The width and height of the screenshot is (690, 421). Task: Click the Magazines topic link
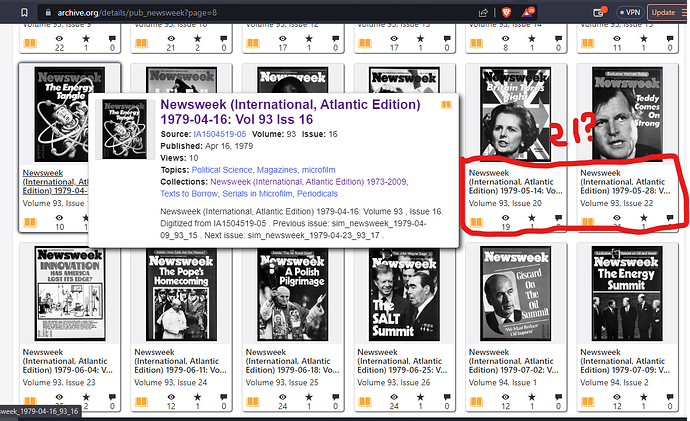pos(277,170)
